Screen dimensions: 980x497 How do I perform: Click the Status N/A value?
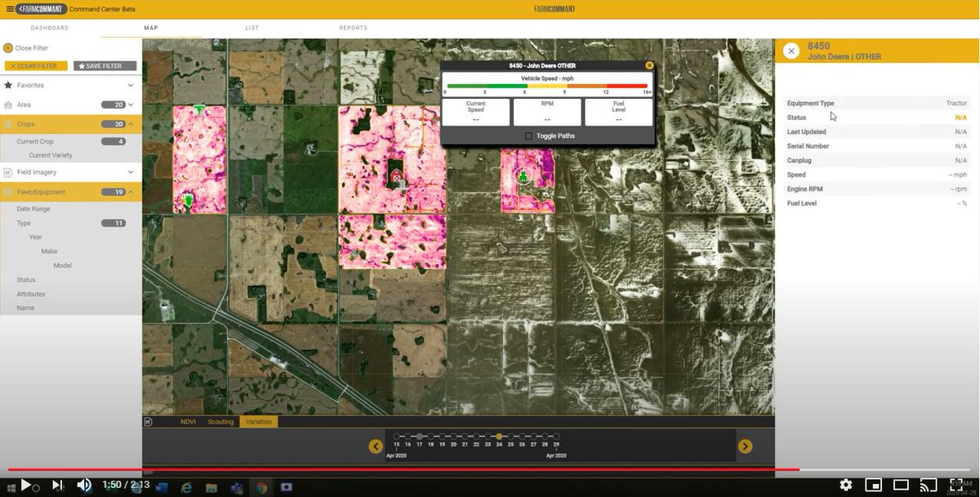pos(960,118)
